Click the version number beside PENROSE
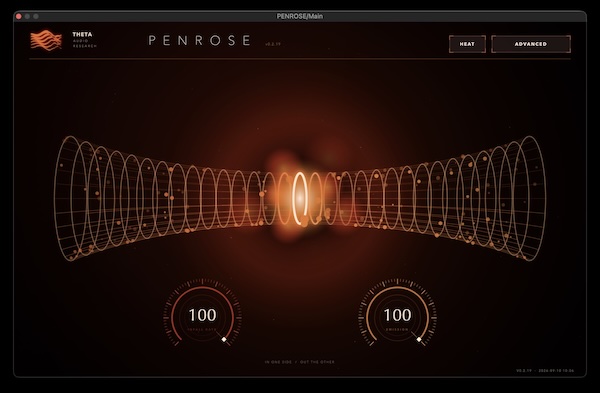The width and height of the screenshot is (600, 393). (x=273, y=44)
